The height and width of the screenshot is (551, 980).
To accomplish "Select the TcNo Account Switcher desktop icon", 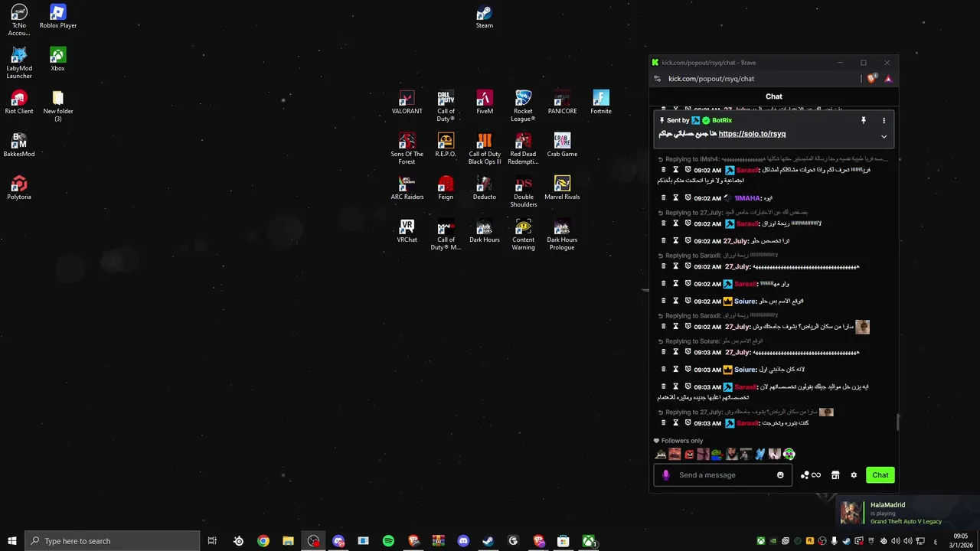I will 19,20.
